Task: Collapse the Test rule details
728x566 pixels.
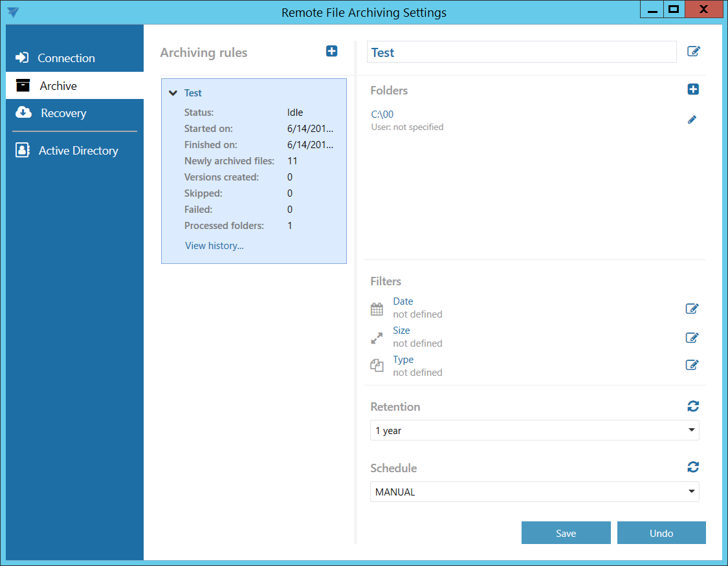Action: pyautogui.click(x=173, y=93)
